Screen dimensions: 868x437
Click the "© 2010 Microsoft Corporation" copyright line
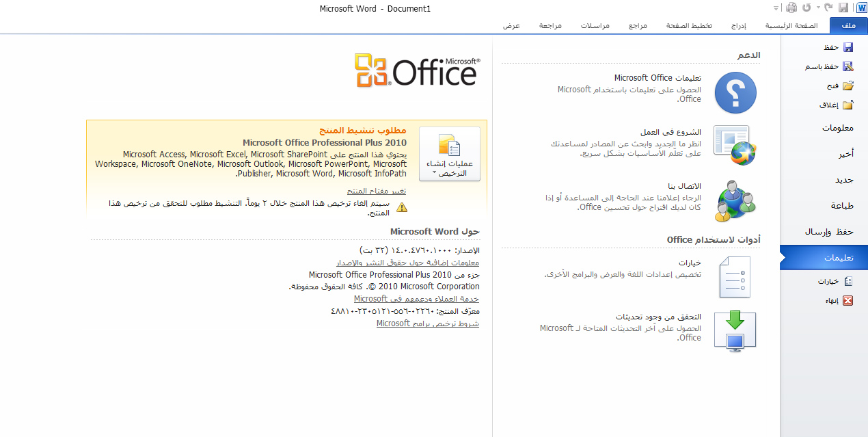(384, 287)
